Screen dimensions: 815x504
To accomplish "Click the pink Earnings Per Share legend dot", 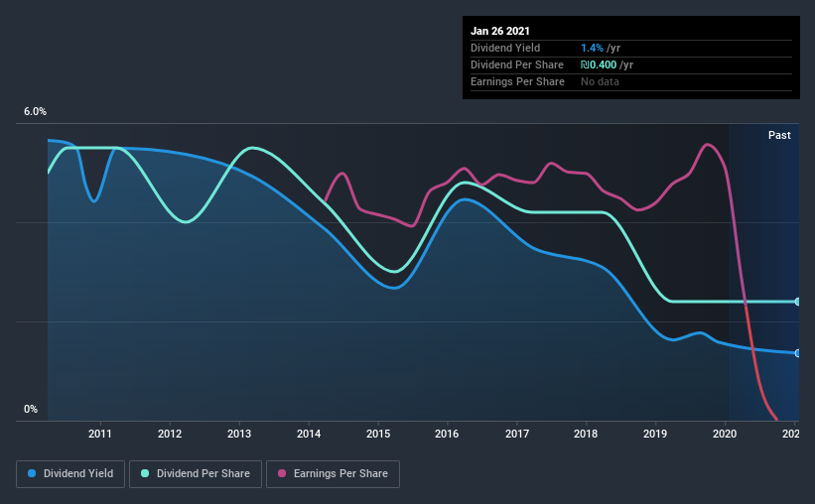I will 282,473.
